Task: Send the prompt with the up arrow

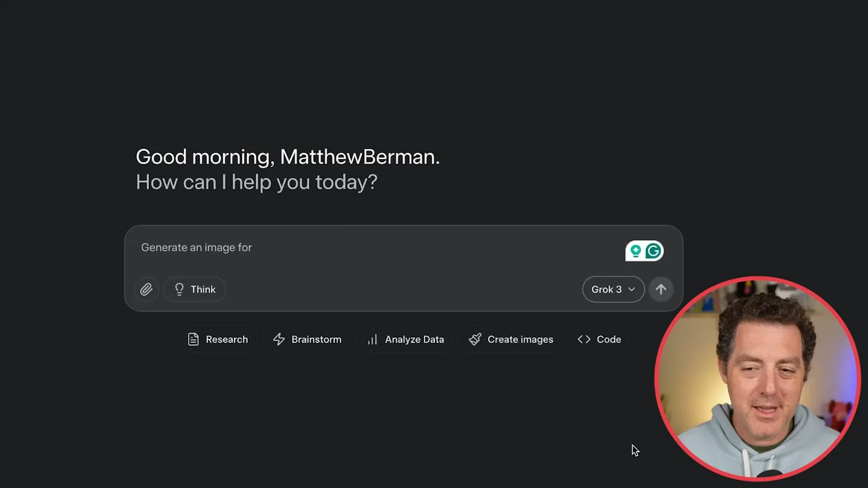Action: 661,290
